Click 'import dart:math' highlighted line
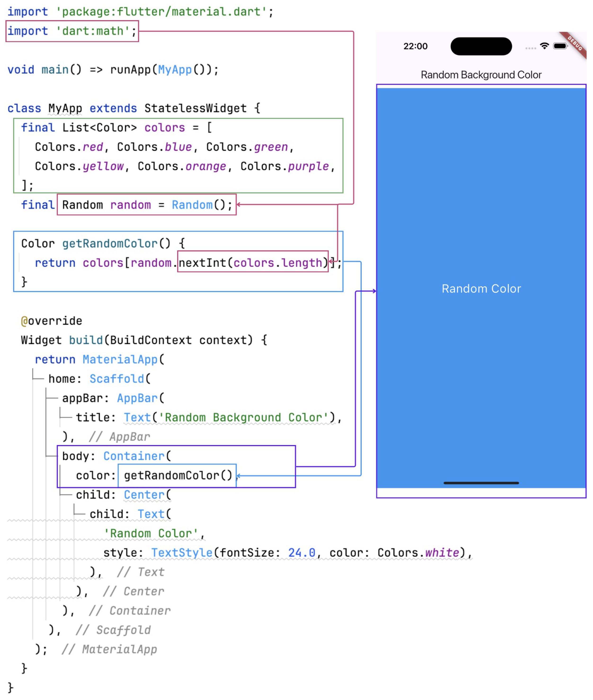This screenshot has width=593, height=700. point(72,31)
